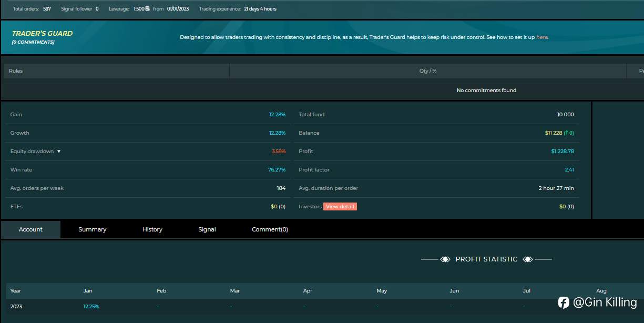Image resolution: width=644 pixels, height=323 pixels.
Task: Switch to the Summary tab
Action: tap(93, 229)
